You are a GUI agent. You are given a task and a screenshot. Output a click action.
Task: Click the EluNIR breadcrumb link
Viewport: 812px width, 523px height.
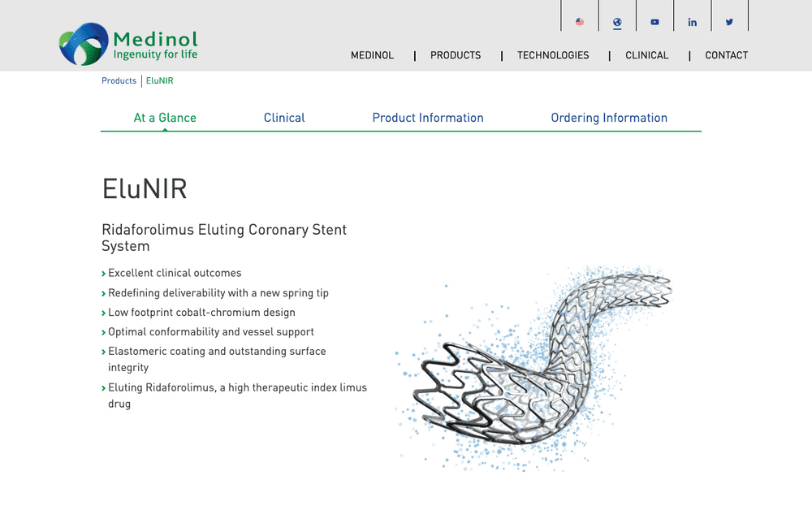159,80
